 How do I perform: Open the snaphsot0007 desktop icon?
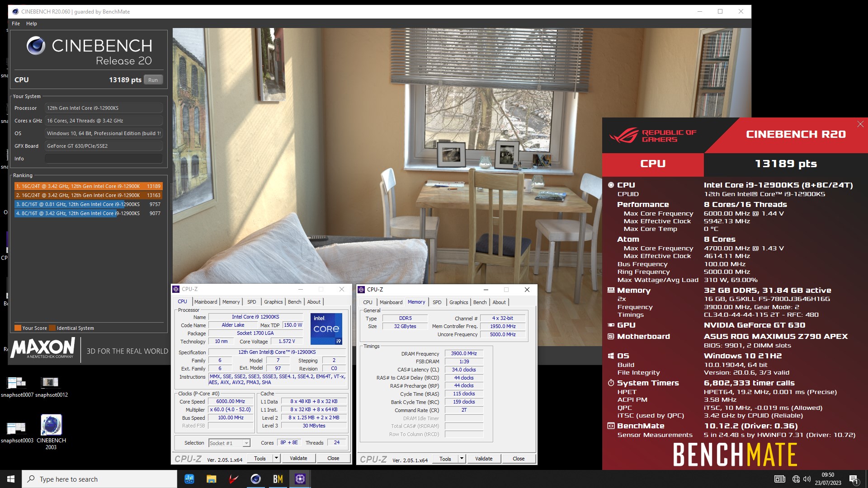tap(17, 387)
